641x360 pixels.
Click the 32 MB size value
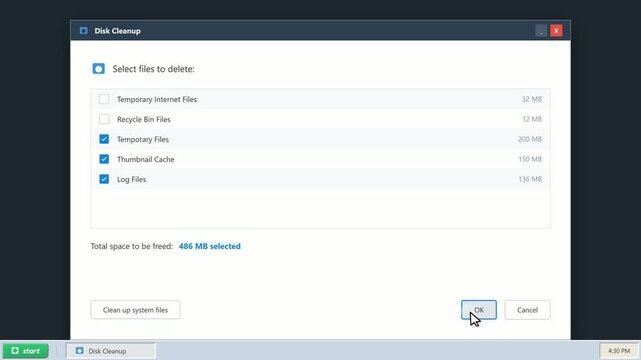(531, 99)
